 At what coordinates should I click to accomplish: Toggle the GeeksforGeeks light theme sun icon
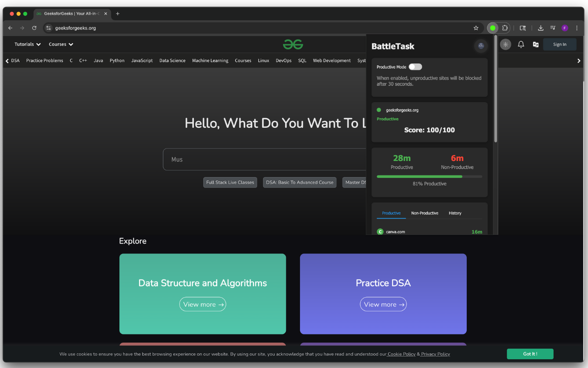click(x=505, y=45)
